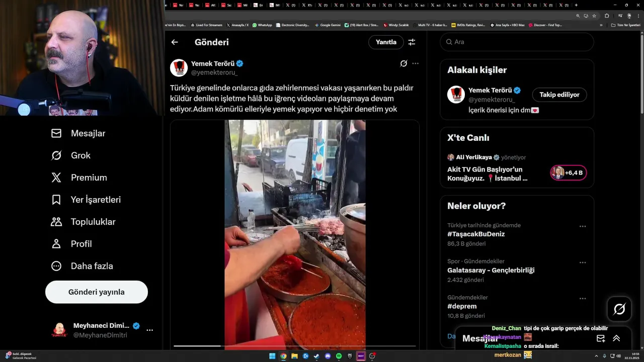This screenshot has width=644, height=362.
Task: Open the Meyhaneci Dimitri account avatar
Action: 59,330
